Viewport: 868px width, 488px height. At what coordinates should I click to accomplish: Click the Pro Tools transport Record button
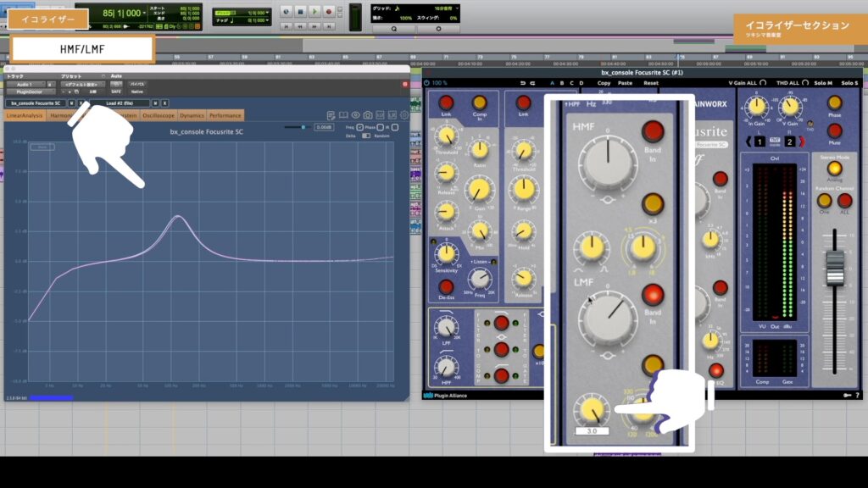pyautogui.click(x=328, y=11)
